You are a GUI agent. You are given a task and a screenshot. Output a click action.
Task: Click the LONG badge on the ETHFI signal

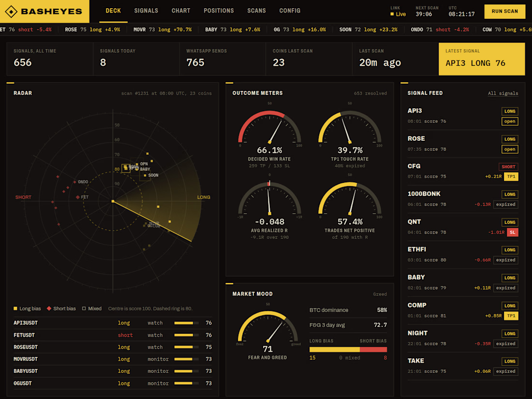pyautogui.click(x=510, y=250)
